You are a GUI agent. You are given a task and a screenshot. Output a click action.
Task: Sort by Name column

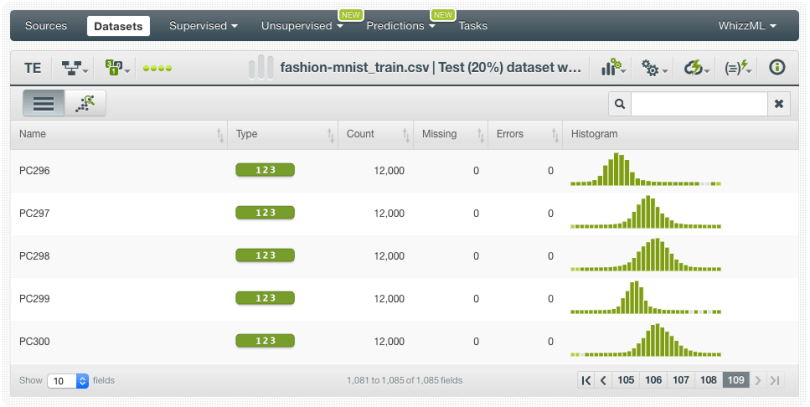pos(119,134)
